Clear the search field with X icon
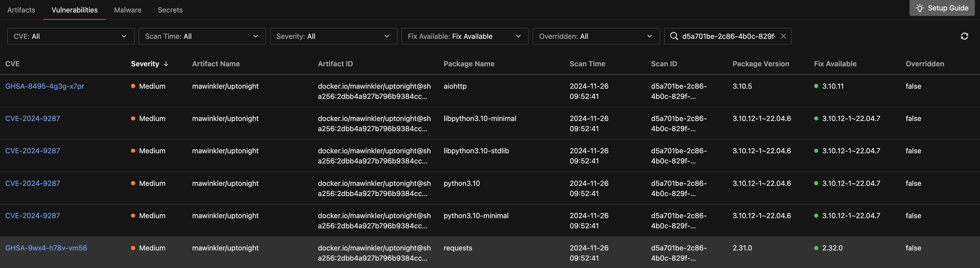Image resolution: width=980 pixels, height=268 pixels. click(783, 36)
